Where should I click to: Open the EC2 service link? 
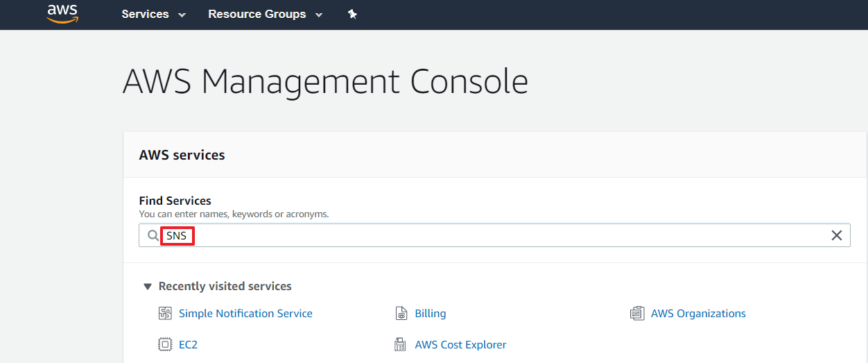coord(188,344)
